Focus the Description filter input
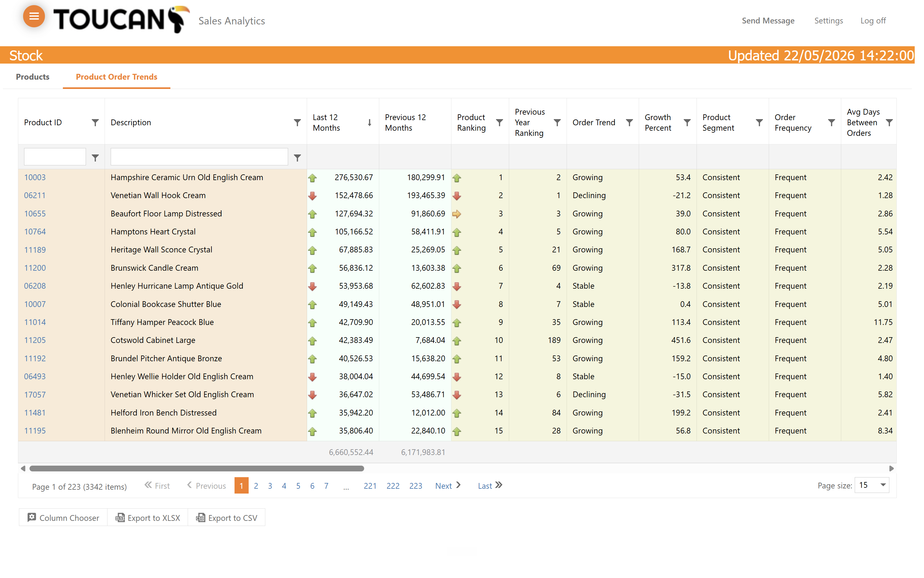 [199, 157]
